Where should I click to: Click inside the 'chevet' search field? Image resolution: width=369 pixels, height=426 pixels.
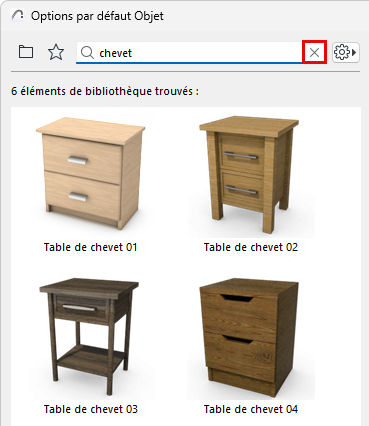tap(200, 53)
